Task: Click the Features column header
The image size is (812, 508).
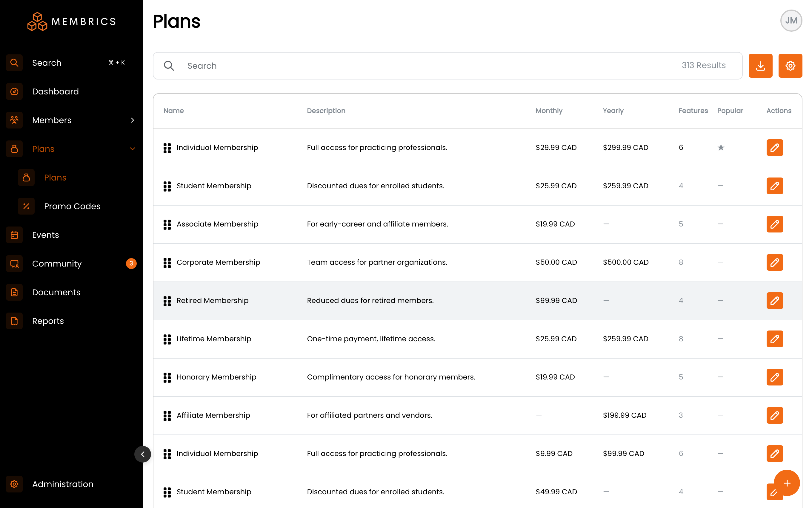Action: [693, 111]
